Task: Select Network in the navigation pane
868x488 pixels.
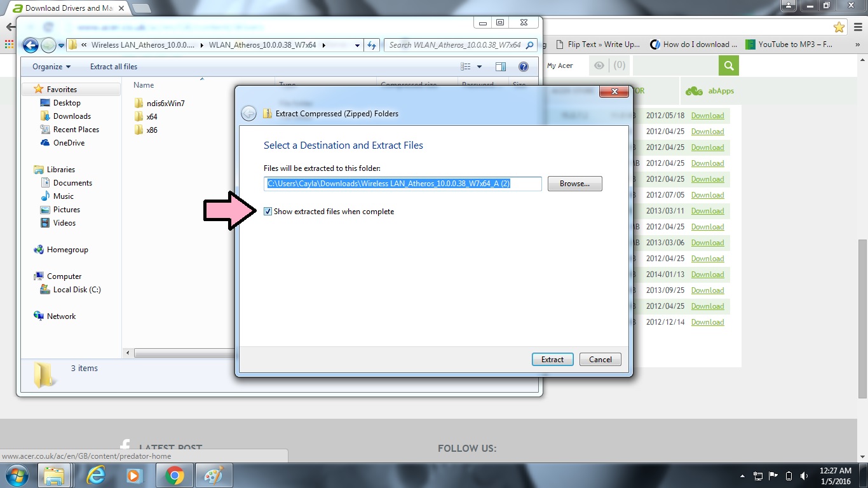Action: 61,316
